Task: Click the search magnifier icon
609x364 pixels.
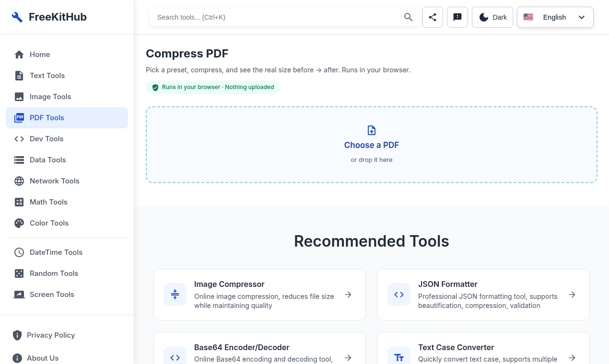Action: [x=409, y=17]
